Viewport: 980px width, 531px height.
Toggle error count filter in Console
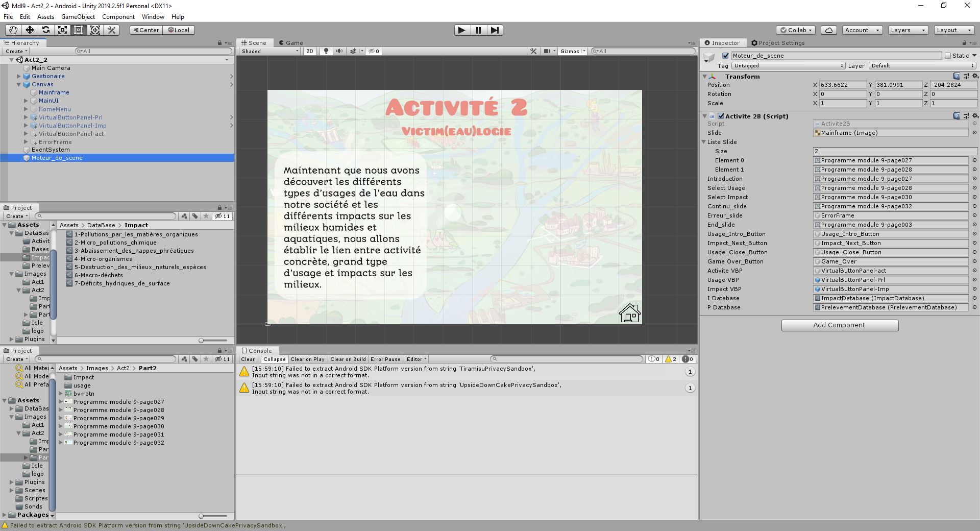(688, 359)
